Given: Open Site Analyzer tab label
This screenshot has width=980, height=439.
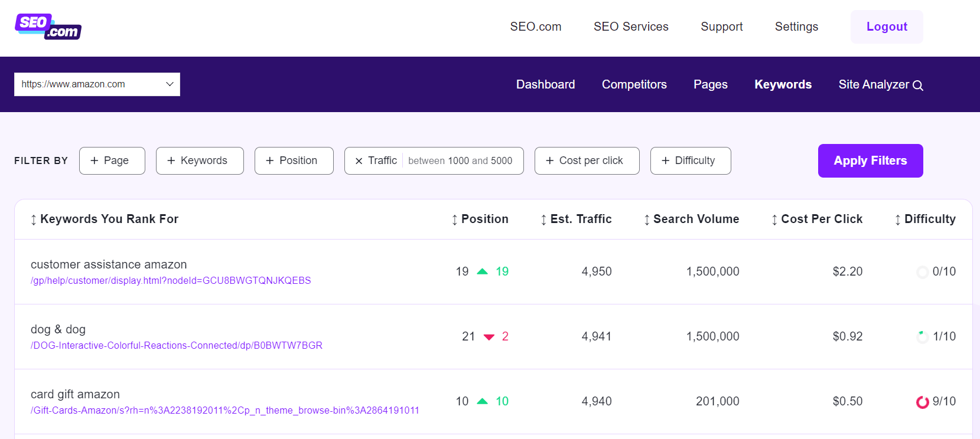Looking at the screenshot, I should (x=874, y=84).
